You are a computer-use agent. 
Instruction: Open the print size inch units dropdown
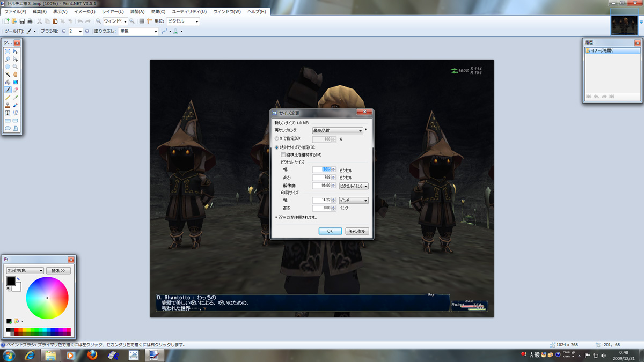pyautogui.click(x=354, y=200)
